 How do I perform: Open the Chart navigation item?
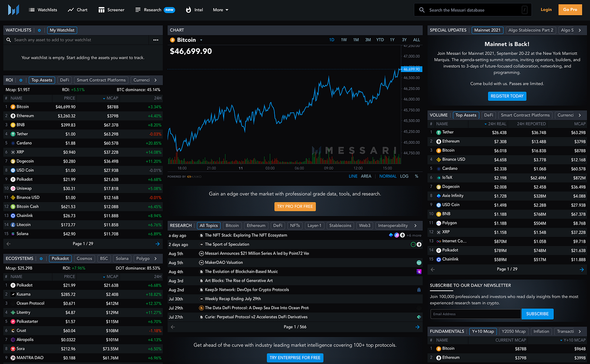click(78, 10)
